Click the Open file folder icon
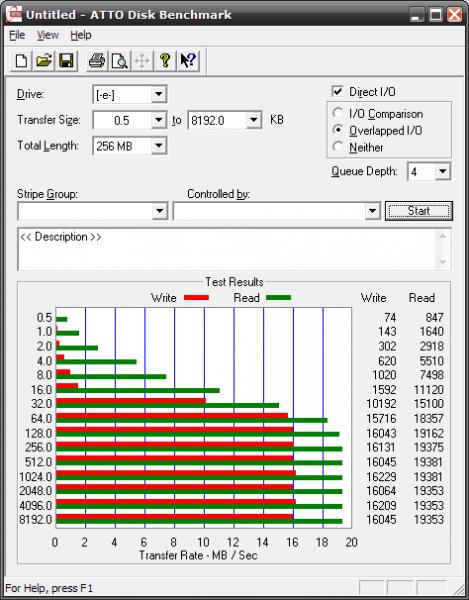 (x=44, y=61)
